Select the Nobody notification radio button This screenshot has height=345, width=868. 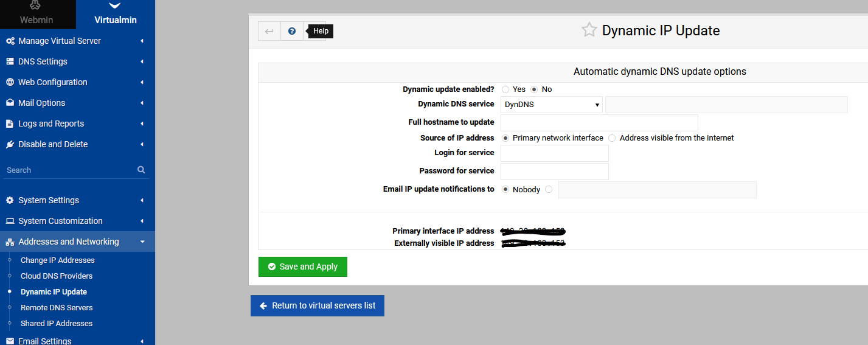point(505,189)
